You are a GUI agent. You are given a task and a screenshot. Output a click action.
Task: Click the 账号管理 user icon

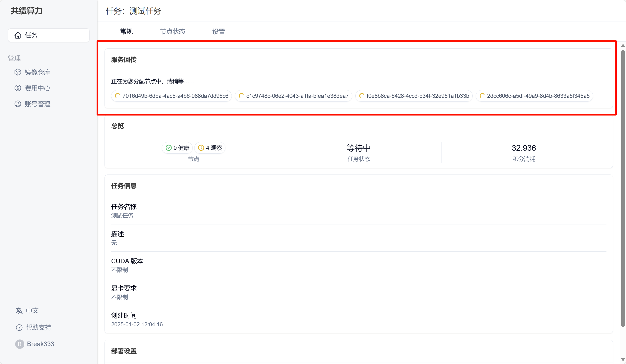click(18, 104)
